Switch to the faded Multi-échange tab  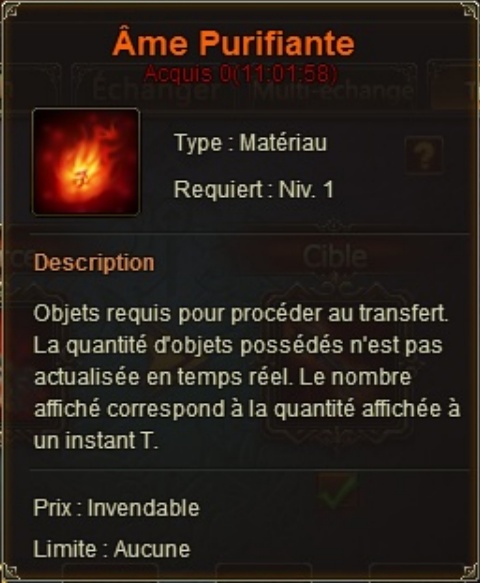pyautogui.click(x=332, y=90)
